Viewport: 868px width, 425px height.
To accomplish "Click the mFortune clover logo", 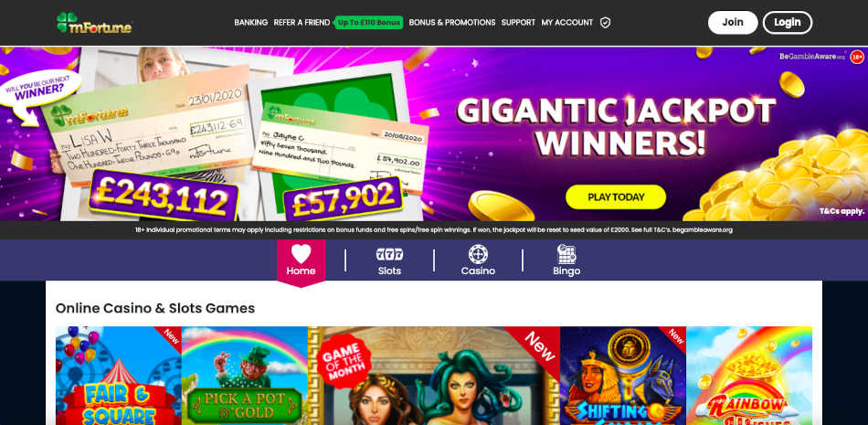I will click(x=94, y=23).
